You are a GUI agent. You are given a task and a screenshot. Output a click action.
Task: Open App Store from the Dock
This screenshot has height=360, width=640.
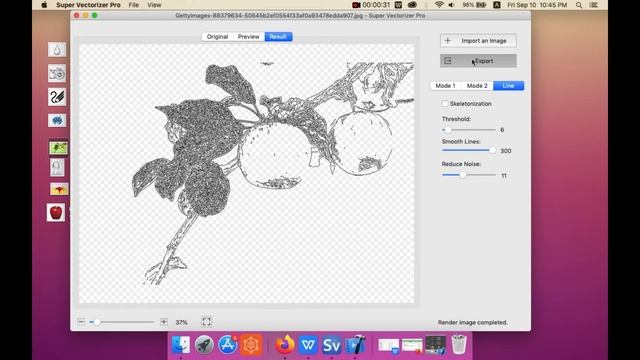pyautogui.click(x=228, y=345)
